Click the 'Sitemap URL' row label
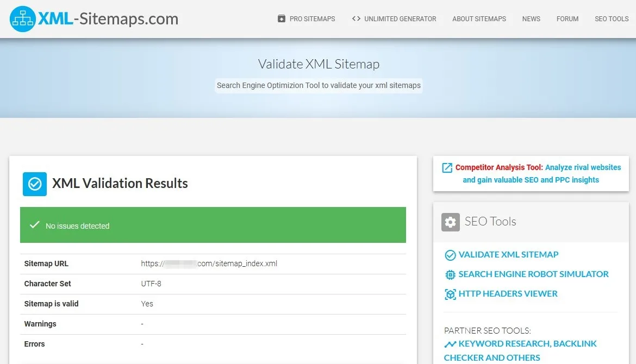 (46, 263)
